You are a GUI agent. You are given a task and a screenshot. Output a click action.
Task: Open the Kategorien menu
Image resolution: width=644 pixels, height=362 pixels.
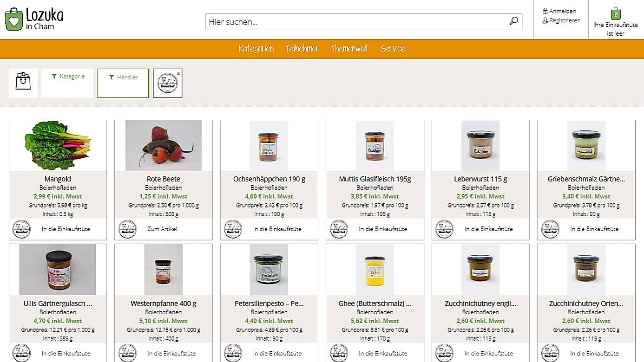[x=256, y=49]
